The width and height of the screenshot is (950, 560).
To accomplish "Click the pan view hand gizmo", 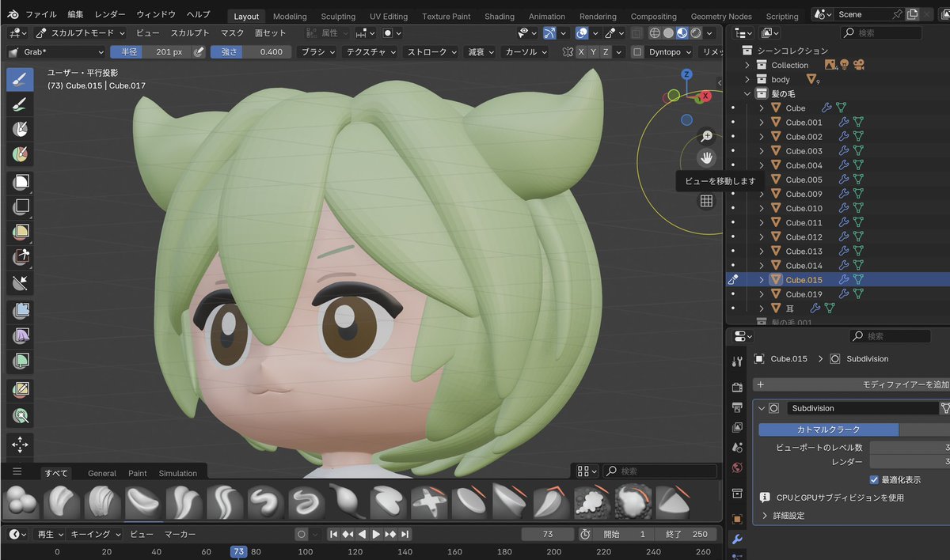I will pos(707,157).
